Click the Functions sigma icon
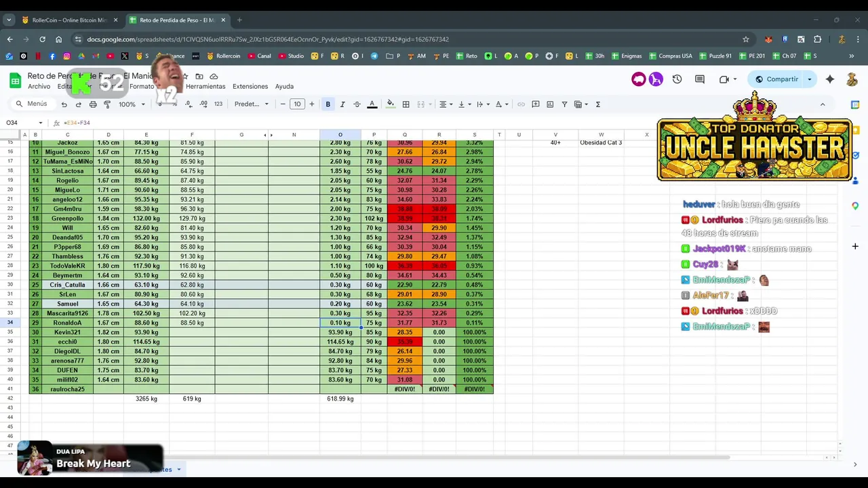This screenshot has height=488, width=868. 597,104
